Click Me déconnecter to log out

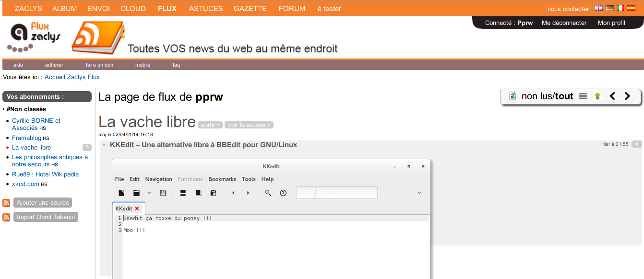564,23
